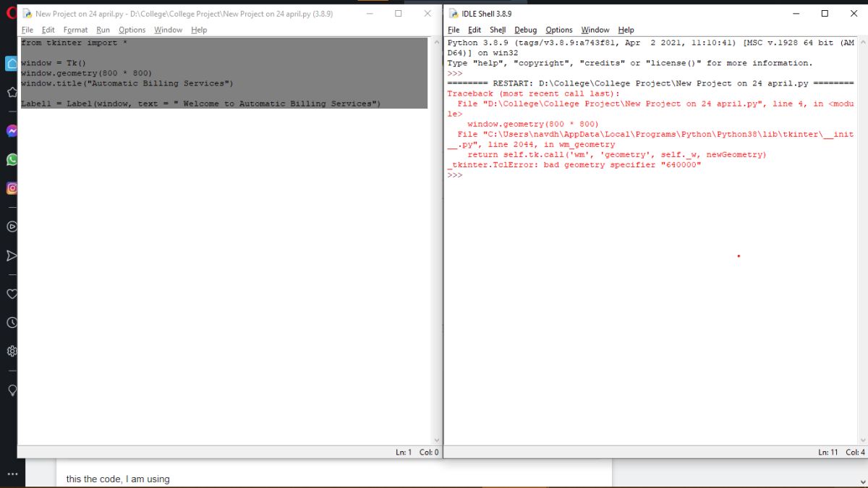
Task: Minimize the editor window
Action: (370, 14)
